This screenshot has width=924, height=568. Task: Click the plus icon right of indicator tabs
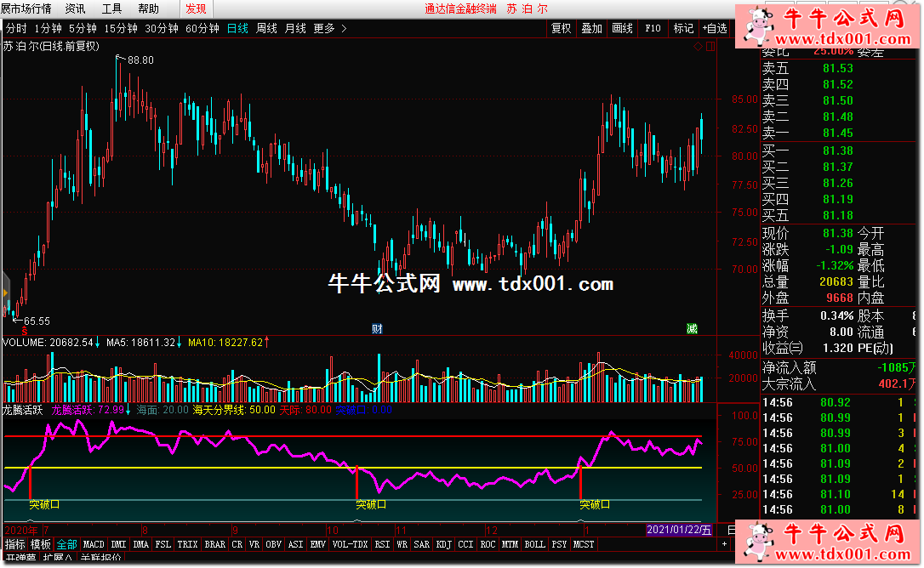pyautogui.click(x=724, y=544)
